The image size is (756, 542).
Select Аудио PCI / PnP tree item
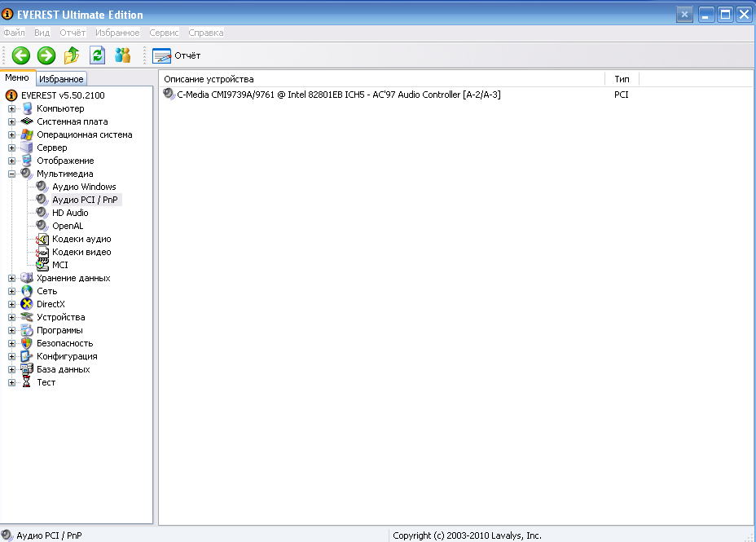click(x=85, y=200)
